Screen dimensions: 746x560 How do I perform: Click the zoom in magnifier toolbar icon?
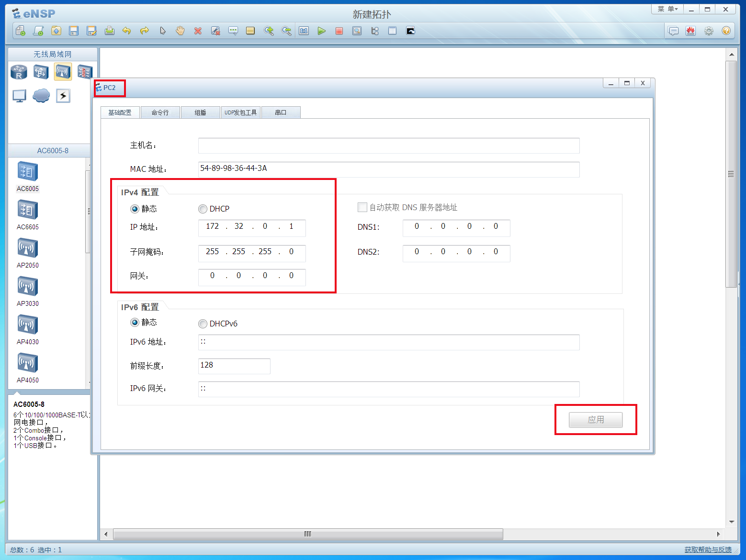[269, 31]
